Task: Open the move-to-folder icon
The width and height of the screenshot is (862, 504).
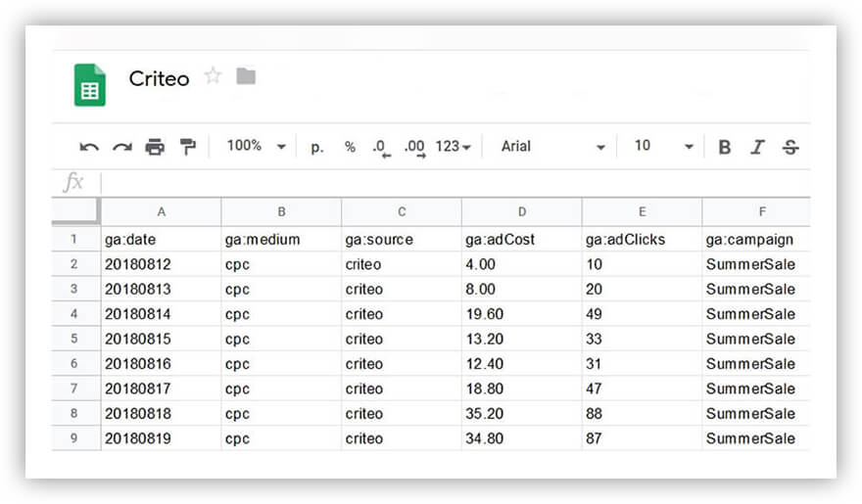Action: point(246,76)
